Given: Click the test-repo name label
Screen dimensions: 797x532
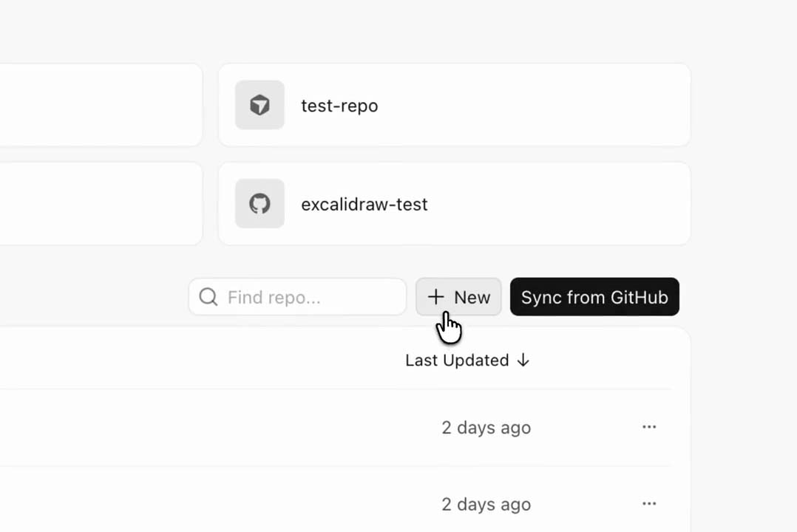Looking at the screenshot, I should coord(339,106).
